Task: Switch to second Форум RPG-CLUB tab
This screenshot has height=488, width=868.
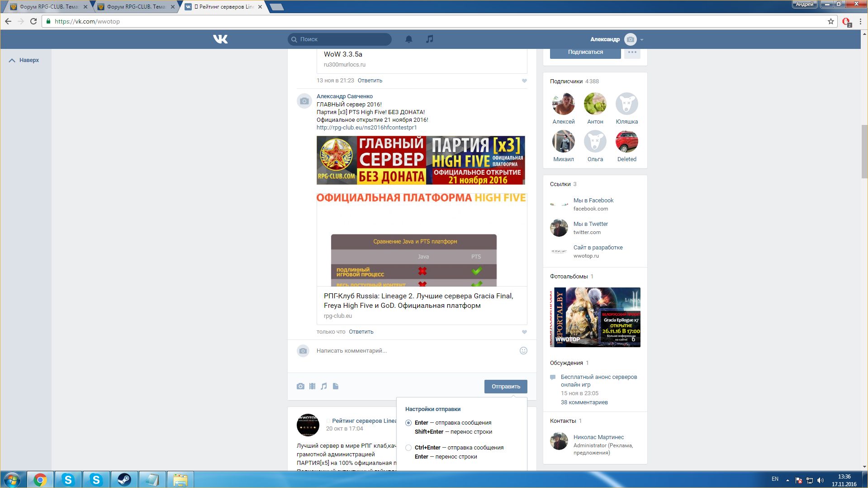Action: click(136, 7)
